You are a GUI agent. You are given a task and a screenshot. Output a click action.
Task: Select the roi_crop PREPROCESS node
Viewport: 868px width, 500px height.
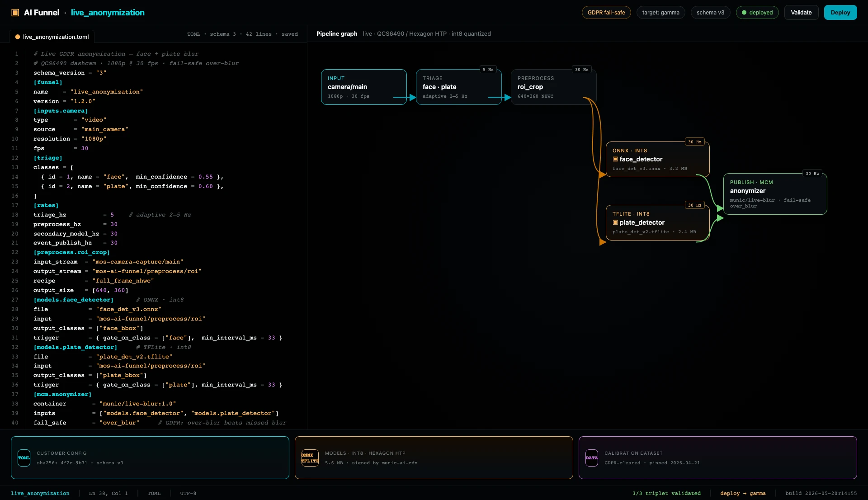point(554,87)
